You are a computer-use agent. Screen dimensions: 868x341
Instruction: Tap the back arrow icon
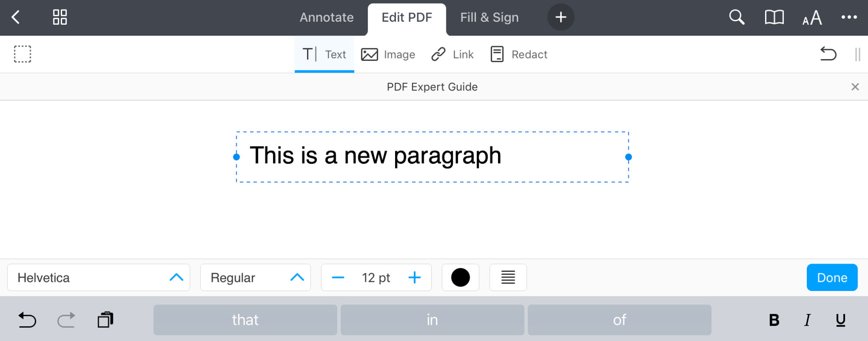16,17
